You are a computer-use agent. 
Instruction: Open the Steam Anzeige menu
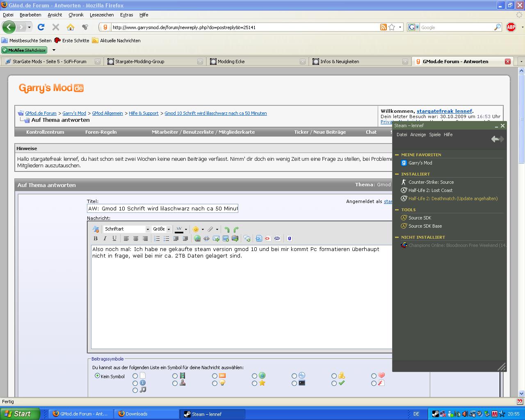click(418, 135)
